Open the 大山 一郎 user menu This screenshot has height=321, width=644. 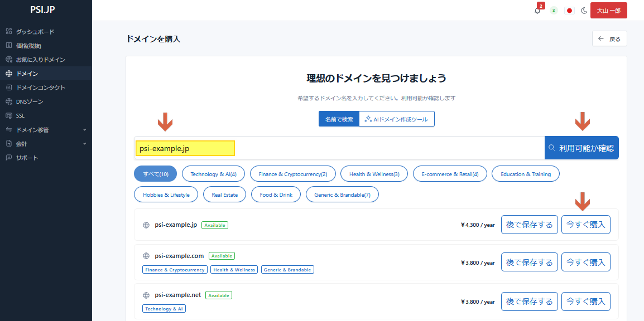click(608, 11)
